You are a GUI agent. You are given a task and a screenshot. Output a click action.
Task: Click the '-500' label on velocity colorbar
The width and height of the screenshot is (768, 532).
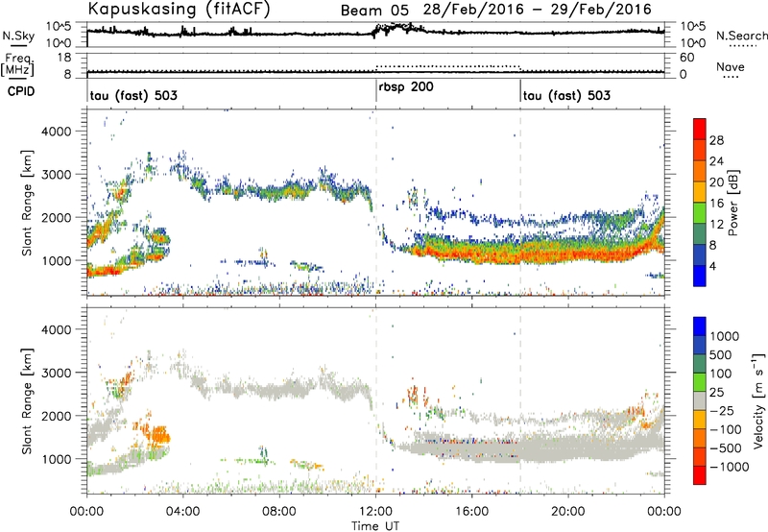point(726,448)
